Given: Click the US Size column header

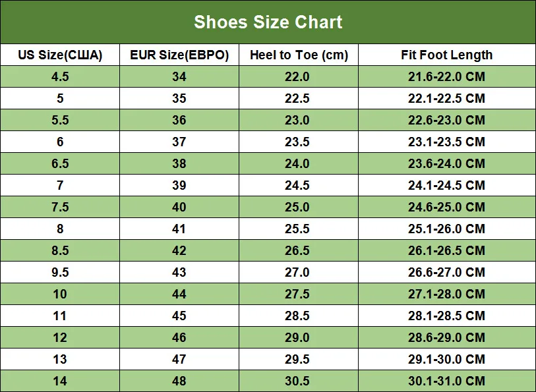Looking at the screenshot, I should click(60, 55).
